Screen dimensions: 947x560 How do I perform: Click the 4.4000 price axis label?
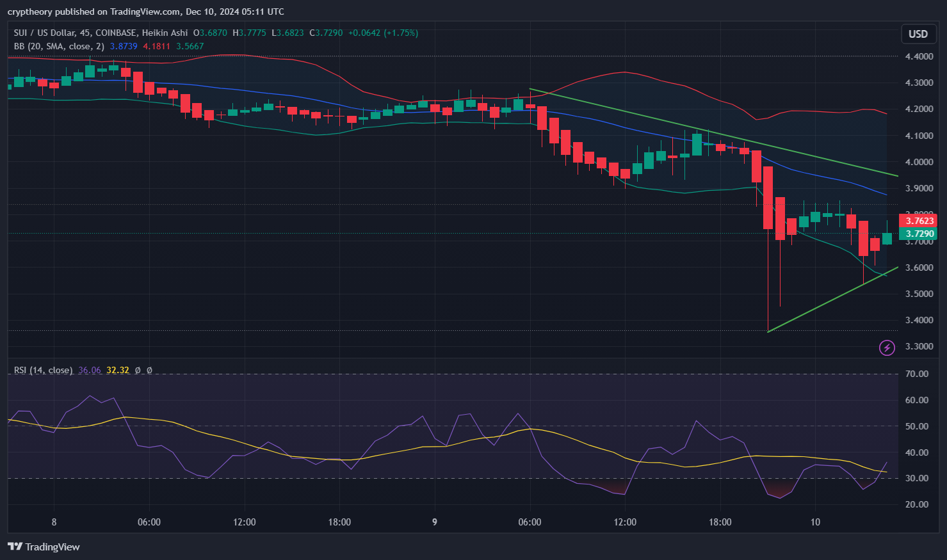919,56
